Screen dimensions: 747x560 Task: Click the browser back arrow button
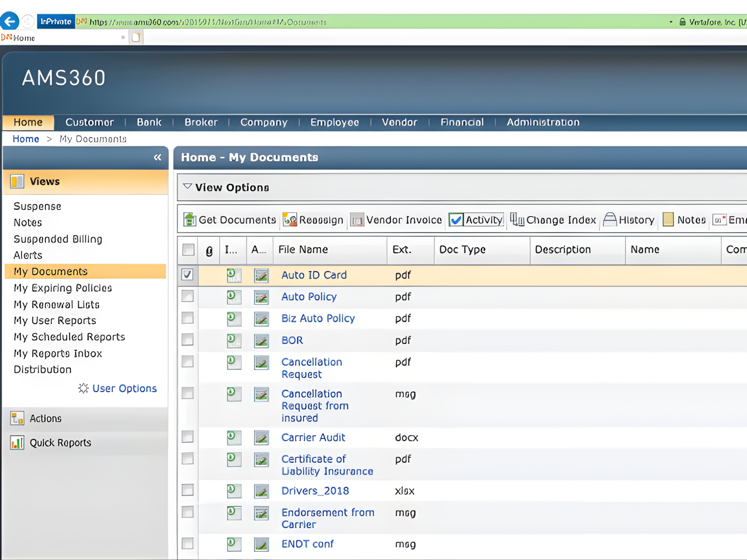point(10,21)
